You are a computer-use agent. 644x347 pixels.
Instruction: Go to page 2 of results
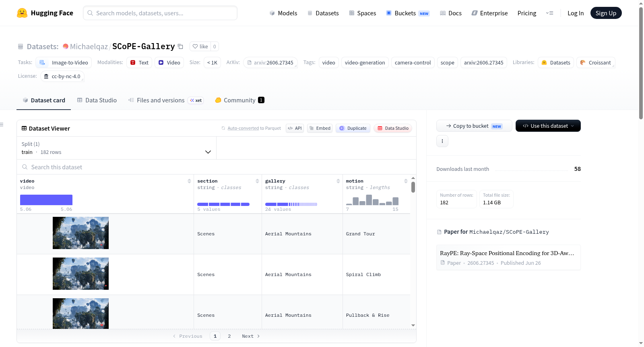[x=229, y=336]
